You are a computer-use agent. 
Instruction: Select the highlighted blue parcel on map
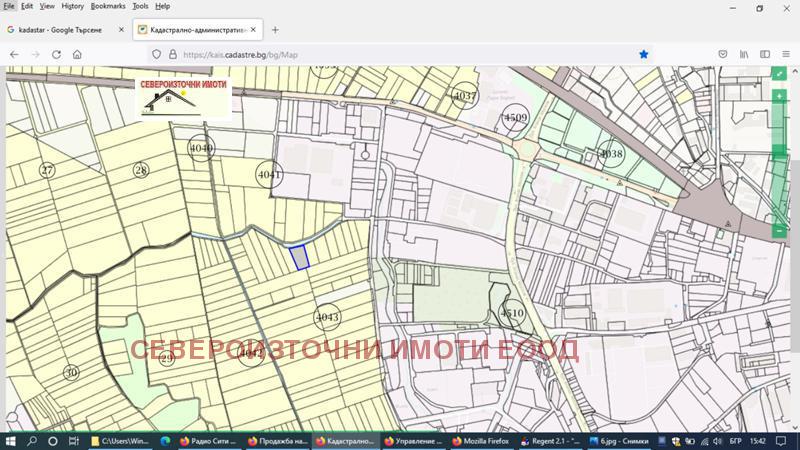tap(299, 257)
